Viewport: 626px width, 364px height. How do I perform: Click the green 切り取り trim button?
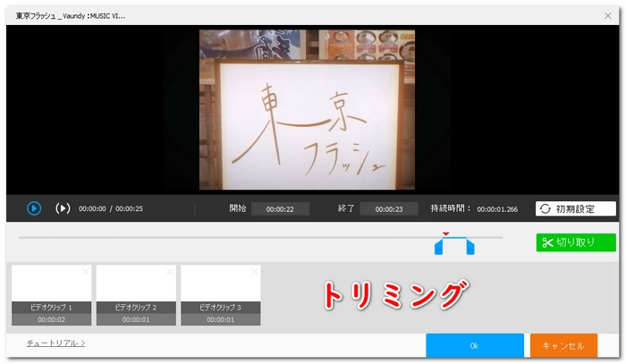pos(576,242)
